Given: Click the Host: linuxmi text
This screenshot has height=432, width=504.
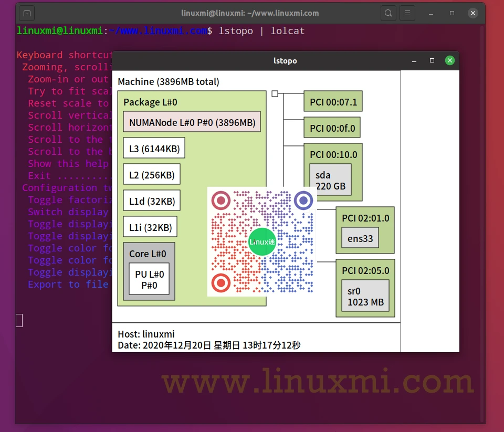Looking at the screenshot, I should [x=146, y=334].
